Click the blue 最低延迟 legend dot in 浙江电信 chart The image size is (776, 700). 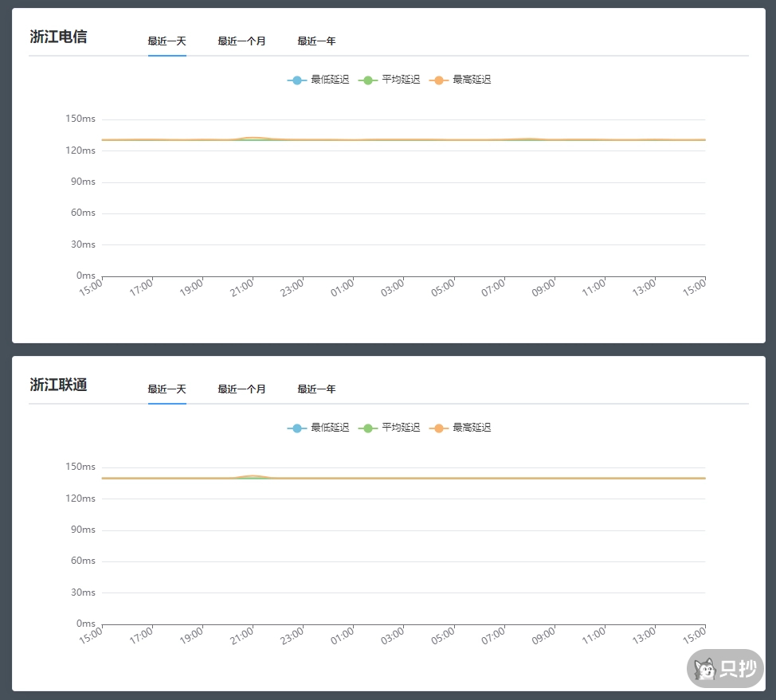point(296,80)
